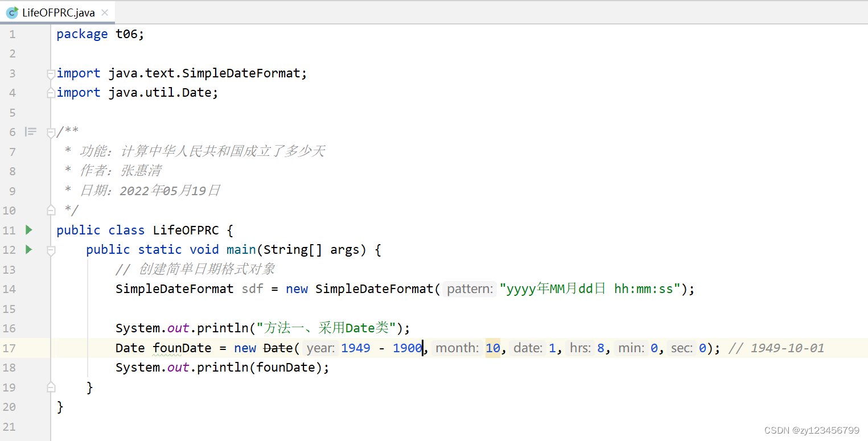
Task: Click the string "方法一、采用Date类"
Action: (326, 328)
